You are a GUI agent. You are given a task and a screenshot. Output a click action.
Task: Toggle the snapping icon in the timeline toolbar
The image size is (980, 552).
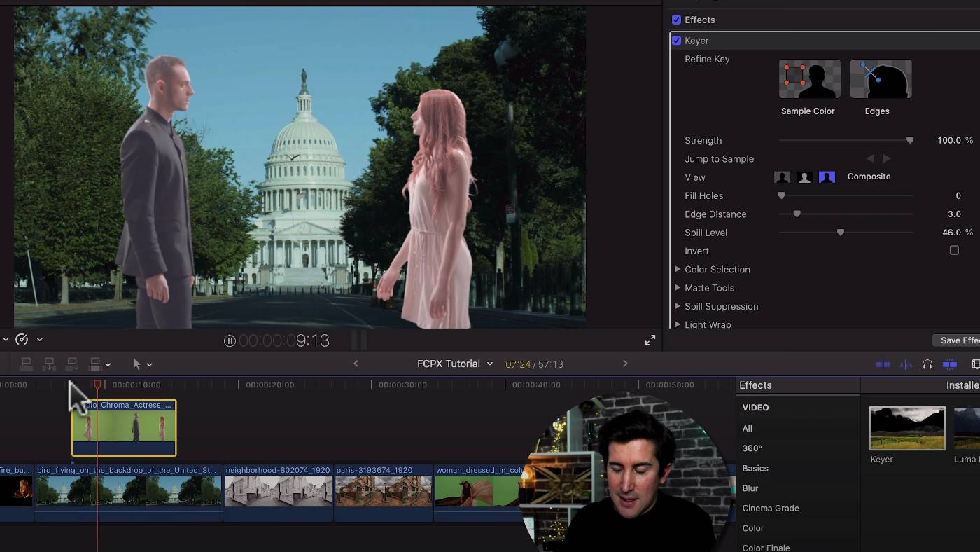coord(950,364)
